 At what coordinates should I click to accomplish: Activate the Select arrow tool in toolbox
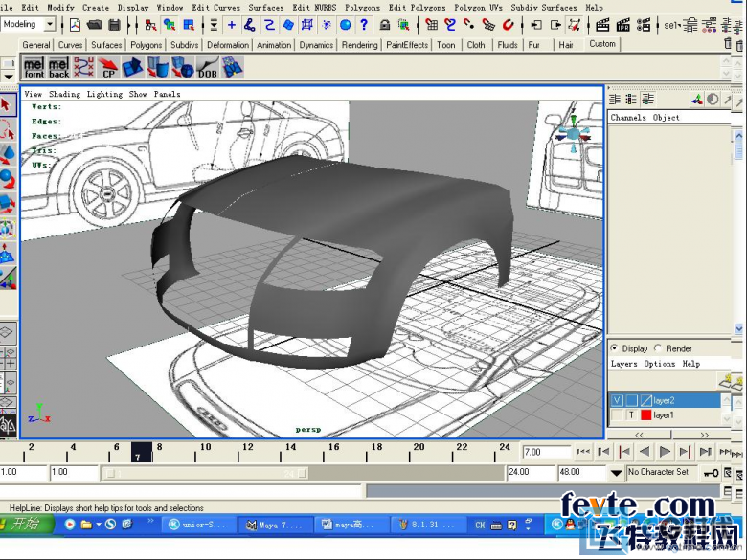[7, 104]
